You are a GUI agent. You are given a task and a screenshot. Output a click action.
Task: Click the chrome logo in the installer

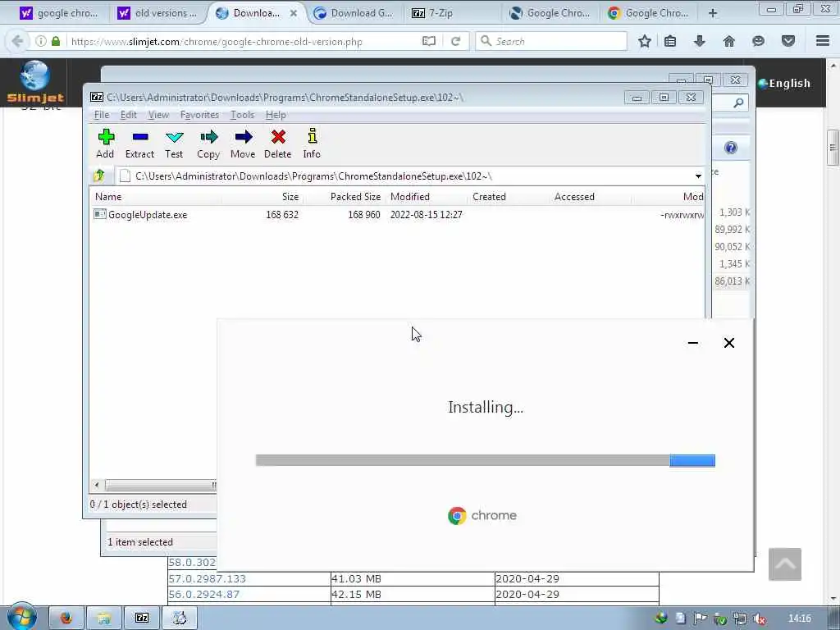point(482,515)
